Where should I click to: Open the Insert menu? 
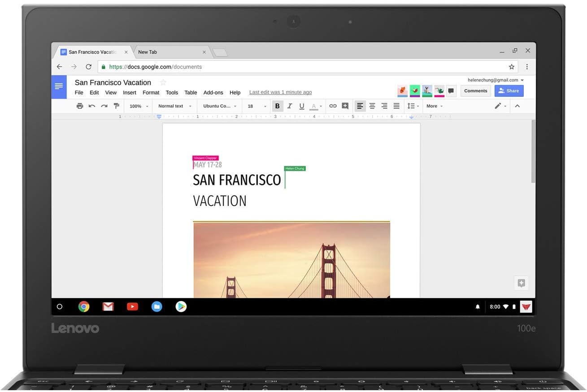[130, 93]
